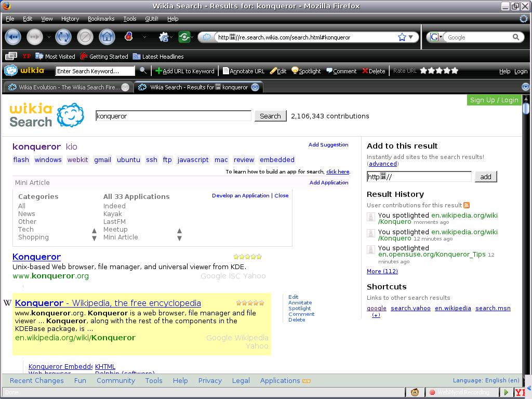Image resolution: width=532 pixels, height=399 pixels.
Task: Open the list-all-tabs dropdown button
Action: [x=526, y=87]
